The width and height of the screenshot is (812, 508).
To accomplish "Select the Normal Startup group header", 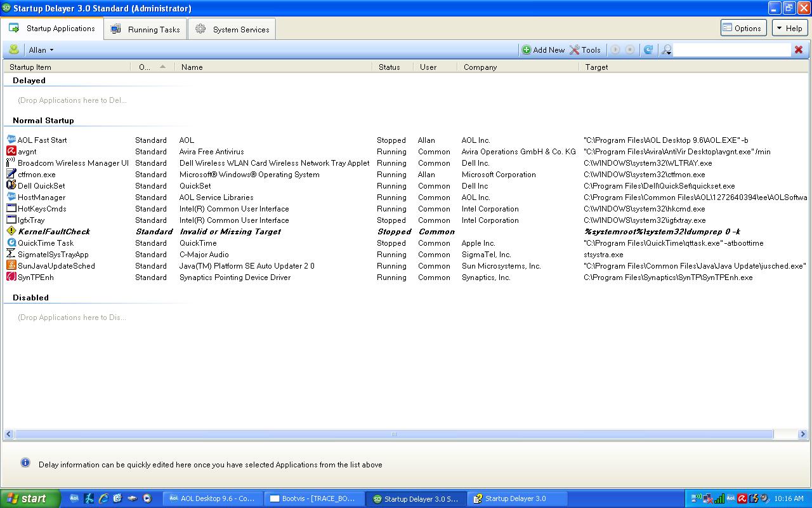I will click(x=43, y=120).
